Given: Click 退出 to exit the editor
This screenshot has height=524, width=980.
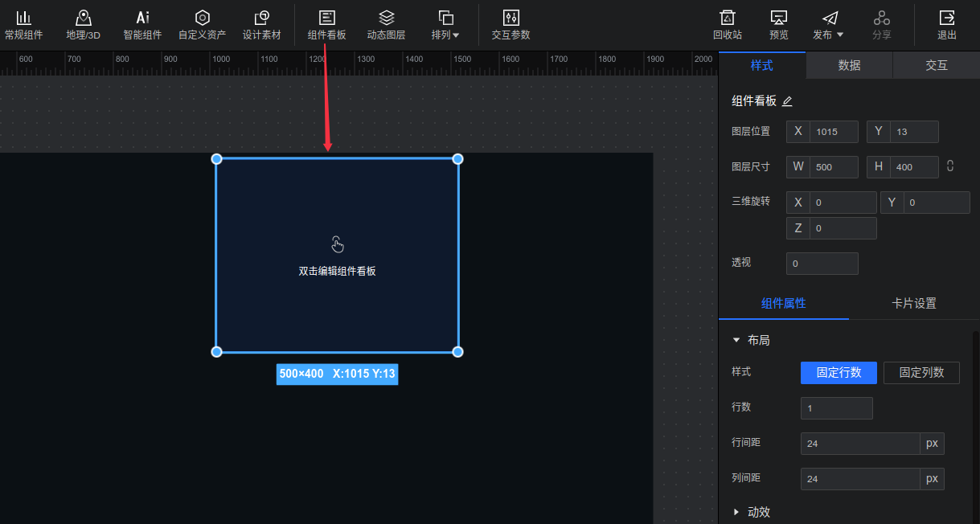Looking at the screenshot, I should click(947, 25).
